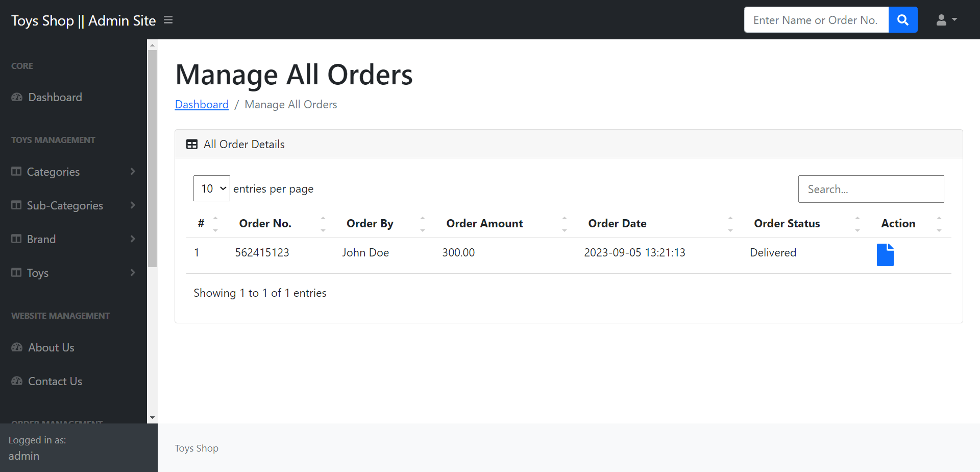
Task: Select Contact Us in the sidebar
Action: [55, 381]
